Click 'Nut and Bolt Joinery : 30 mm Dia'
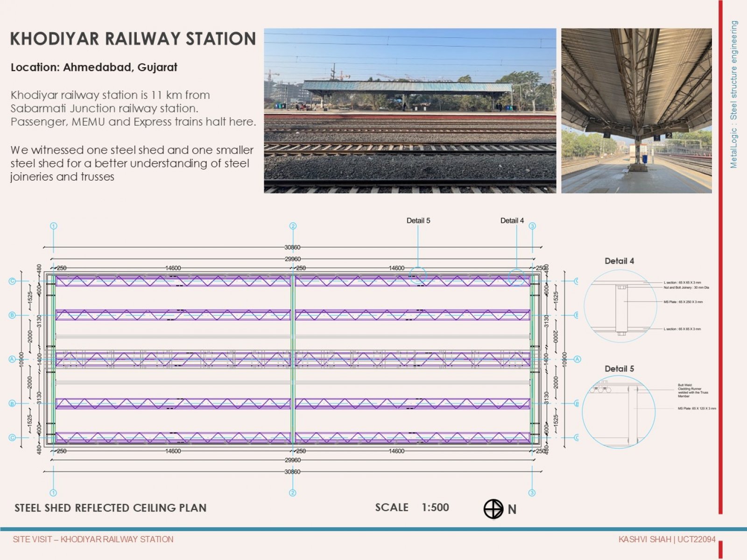 (x=686, y=288)
